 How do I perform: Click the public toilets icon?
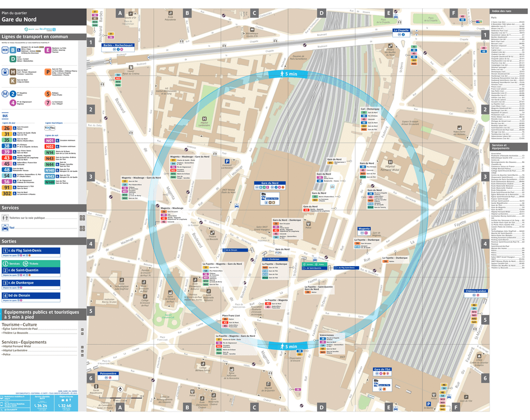6,218
